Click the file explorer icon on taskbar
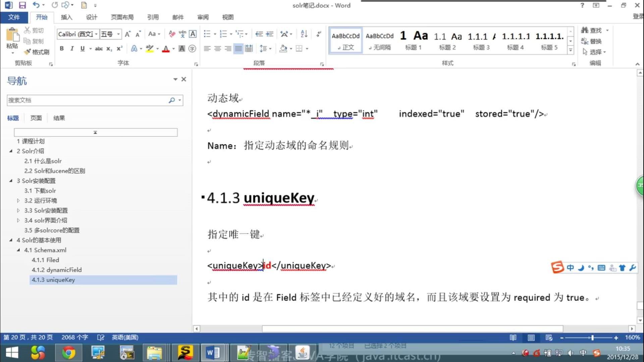The image size is (644, 362). [154, 353]
